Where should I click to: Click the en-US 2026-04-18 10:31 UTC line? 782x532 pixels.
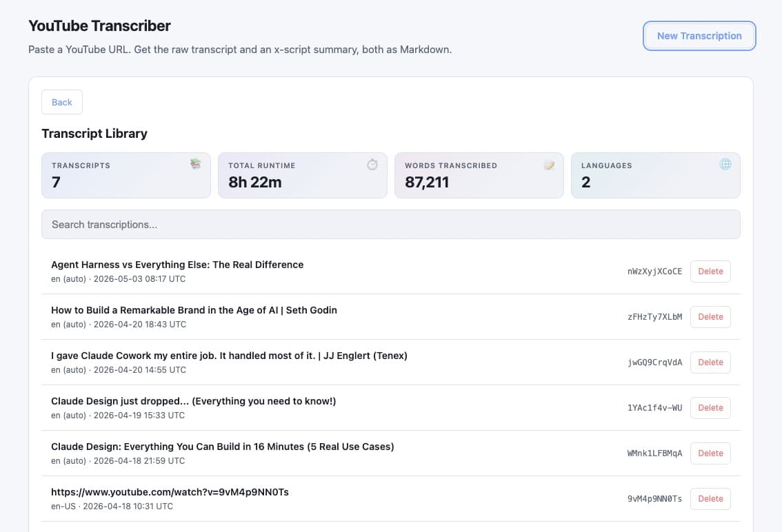coord(112,506)
